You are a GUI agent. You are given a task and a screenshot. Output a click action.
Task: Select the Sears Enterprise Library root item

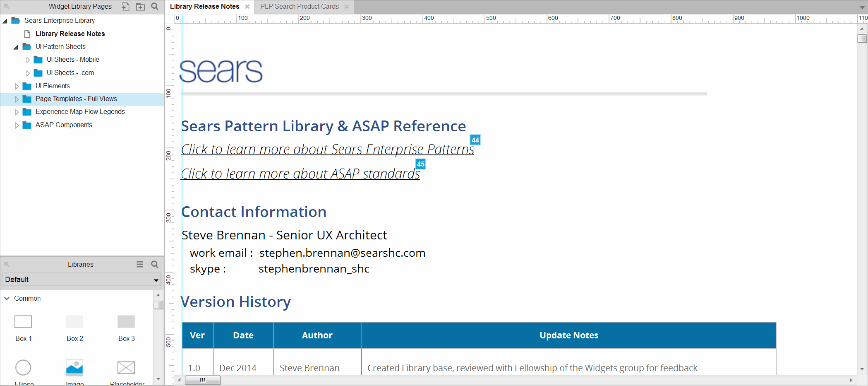point(60,20)
